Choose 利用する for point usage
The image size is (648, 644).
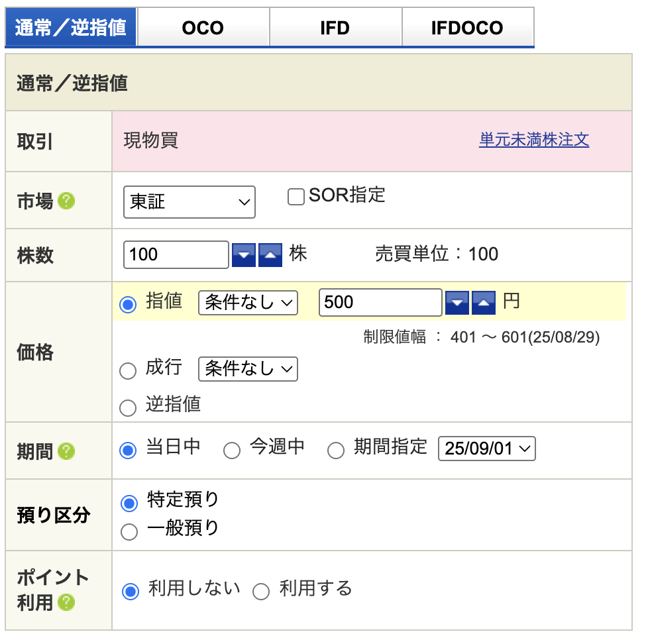(262, 592)
